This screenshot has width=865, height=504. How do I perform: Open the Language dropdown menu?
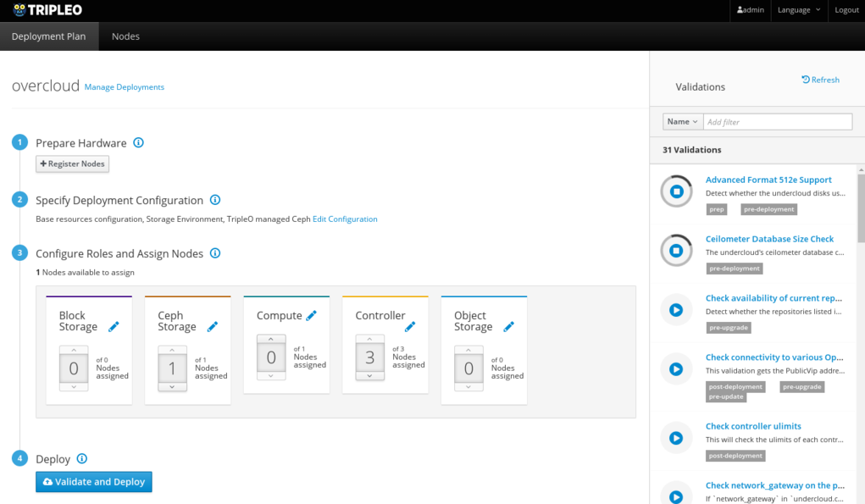[799, 10]
